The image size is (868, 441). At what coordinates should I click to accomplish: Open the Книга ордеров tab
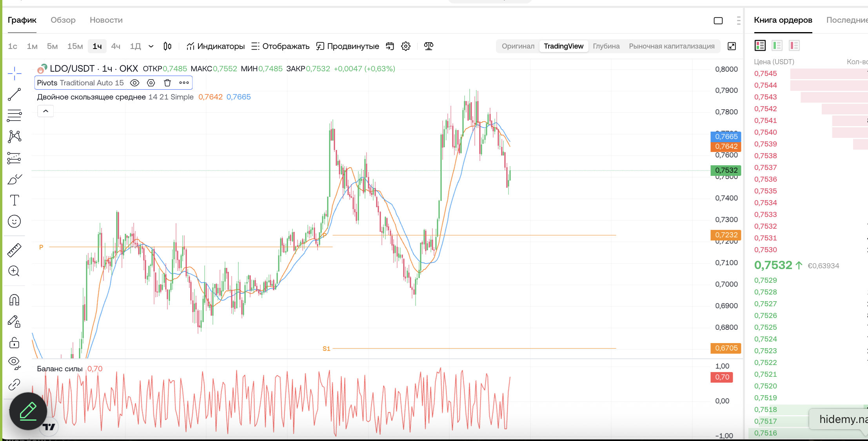(x=783, y=20)
